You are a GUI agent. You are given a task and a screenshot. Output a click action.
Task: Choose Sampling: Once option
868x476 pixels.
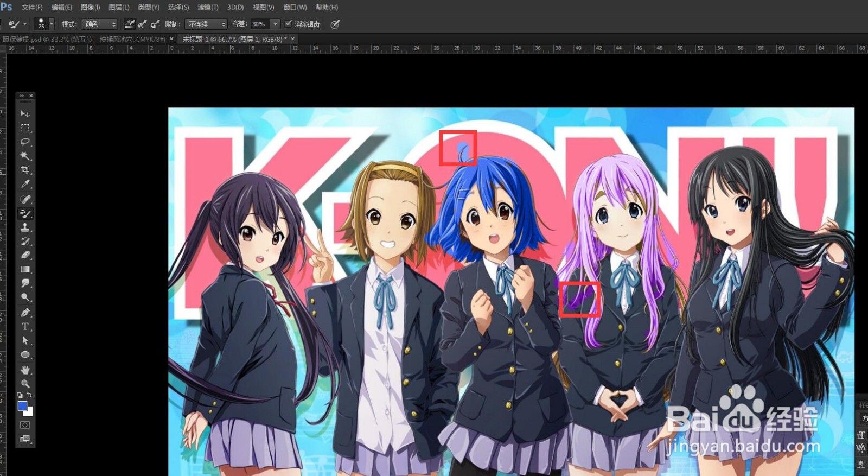click(142, 24)
